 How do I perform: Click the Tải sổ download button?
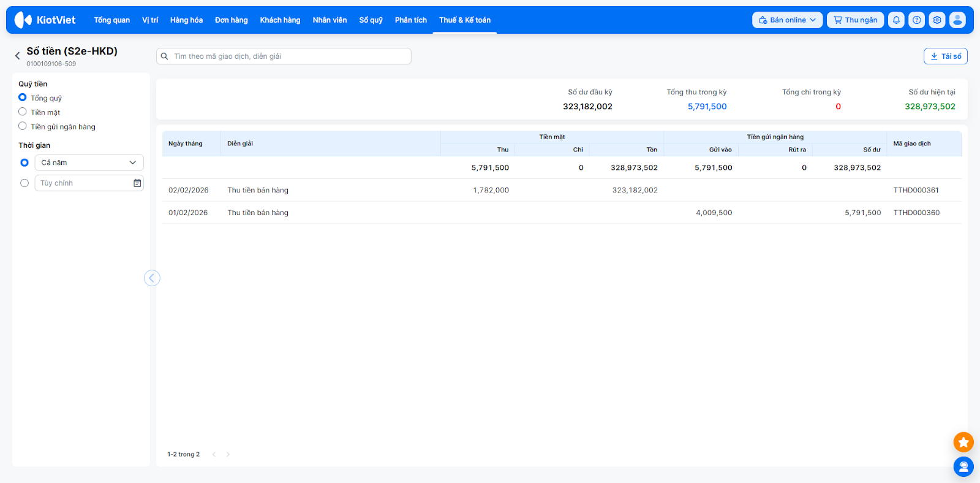[945, 56]
